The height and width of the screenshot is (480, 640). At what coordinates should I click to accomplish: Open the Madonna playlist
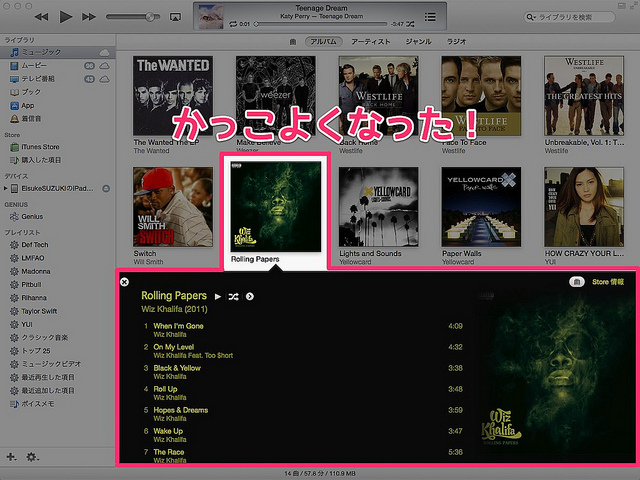[58, 271]
